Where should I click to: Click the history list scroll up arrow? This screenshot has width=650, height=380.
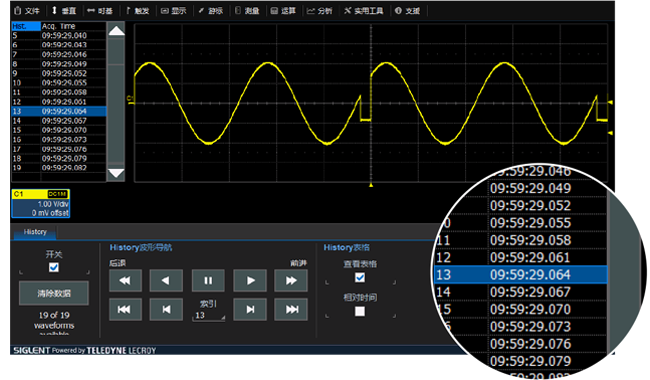pyautogui.click(x=116, y=31)
